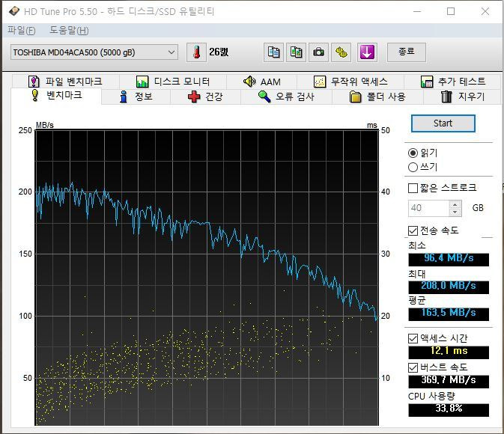Switch to the 파일 벤치마크 tab

[65, 82]
